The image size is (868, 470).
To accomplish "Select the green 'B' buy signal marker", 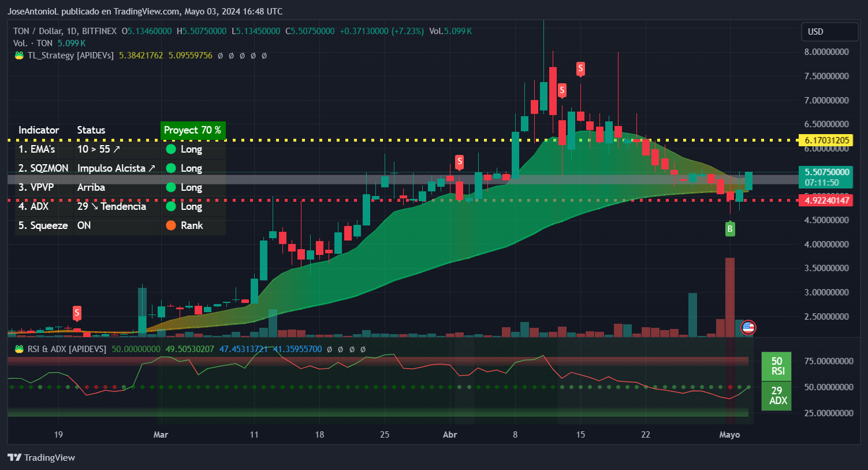I will tap(730, 229).
